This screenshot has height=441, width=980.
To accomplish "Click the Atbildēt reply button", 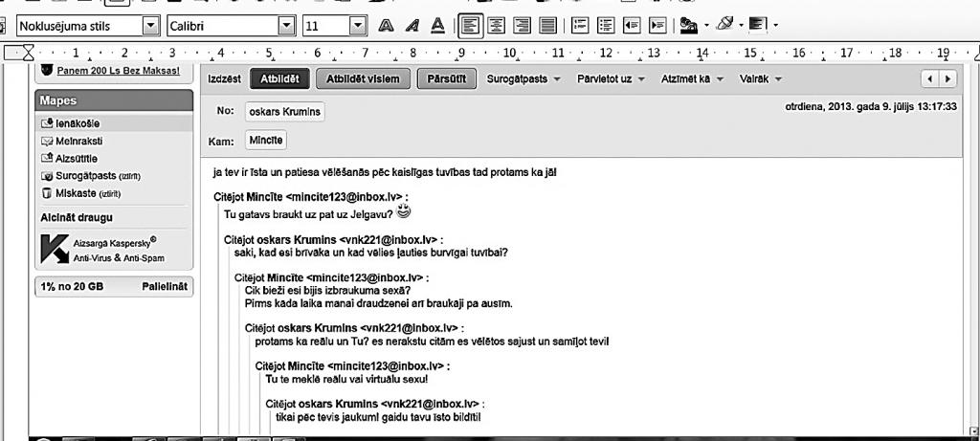I will coord(279,79).
